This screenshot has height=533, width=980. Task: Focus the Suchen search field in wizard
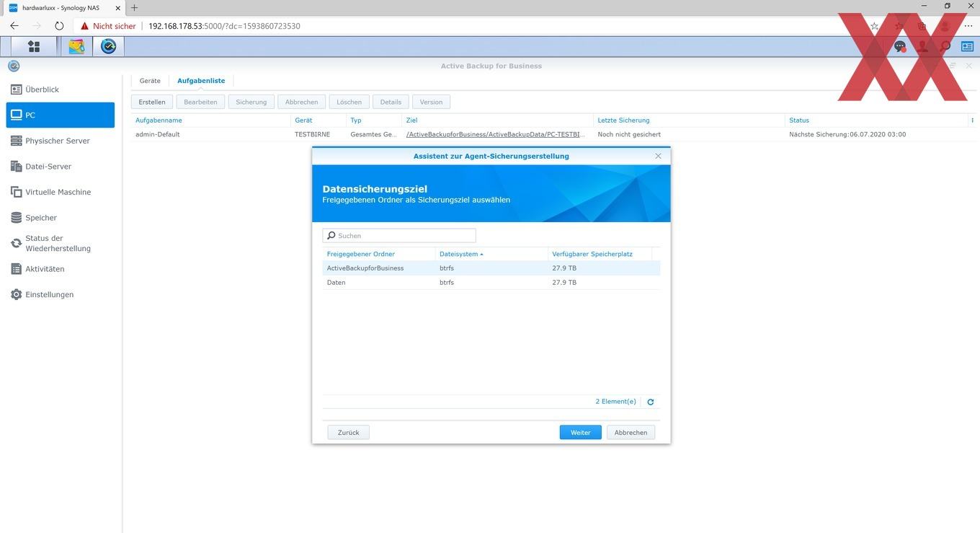tap(399, 236)
